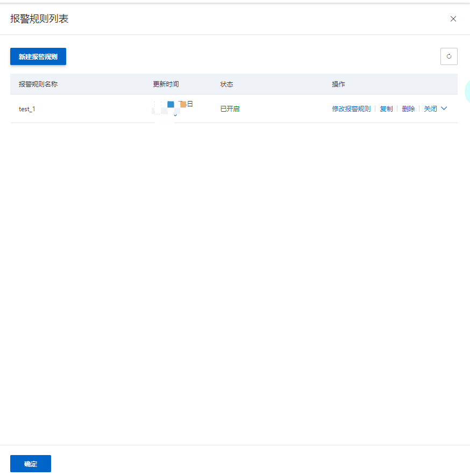Viewport: 470px width, 476px height.
Task: Click the 已开启 status text
Action: (x=230, y=109)
